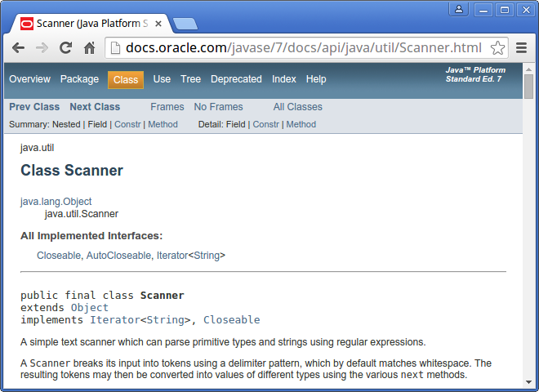This screenshot has width=539, height=392.
Task: Open the AutoCloseable interface link
Action: 118,256
